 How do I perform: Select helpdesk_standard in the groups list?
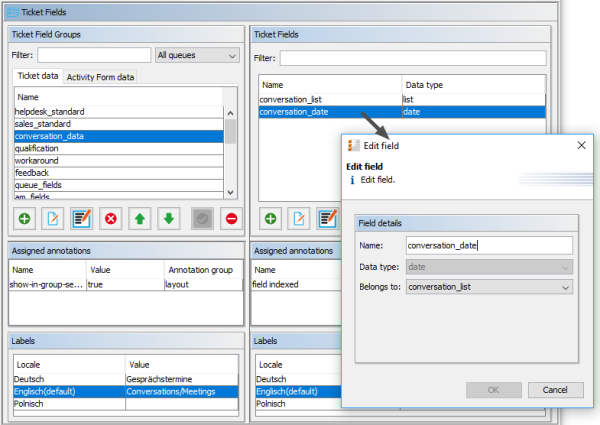[x=118, y=112]
